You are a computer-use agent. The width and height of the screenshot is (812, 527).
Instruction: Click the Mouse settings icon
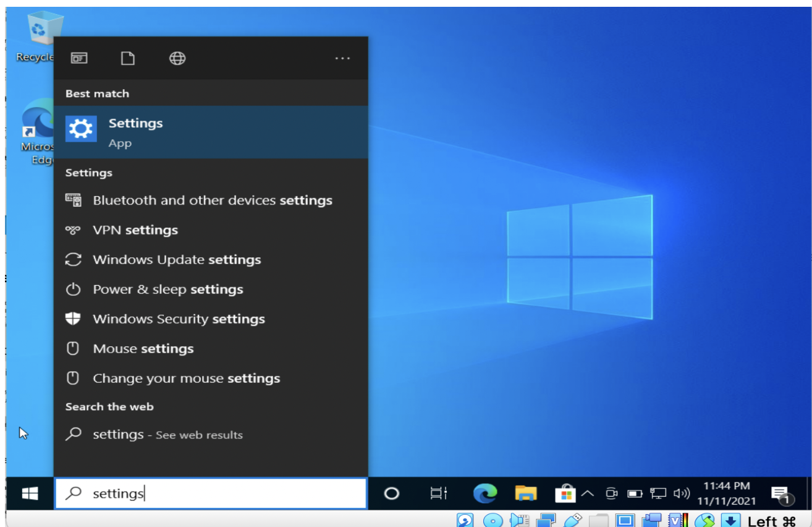pos(74,348)
